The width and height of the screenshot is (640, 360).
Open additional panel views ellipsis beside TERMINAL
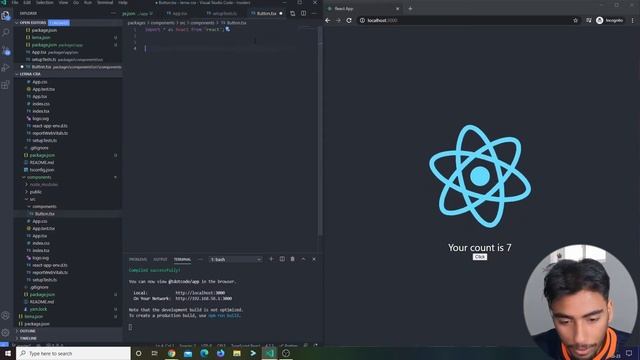click(x=200, y=260)
